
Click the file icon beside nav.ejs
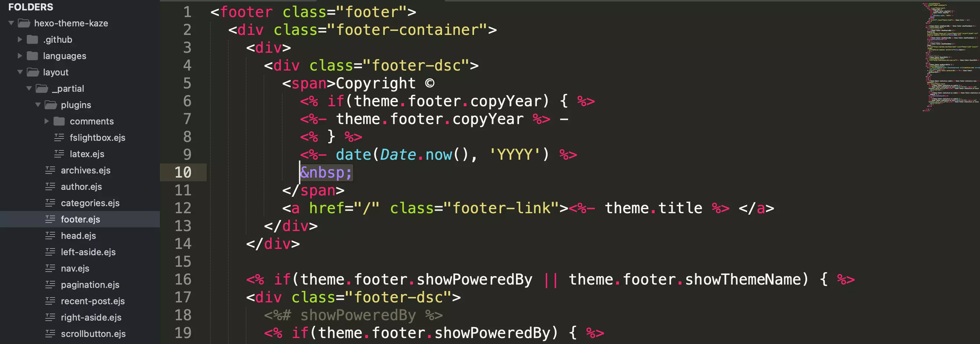[x=50, y=268]
